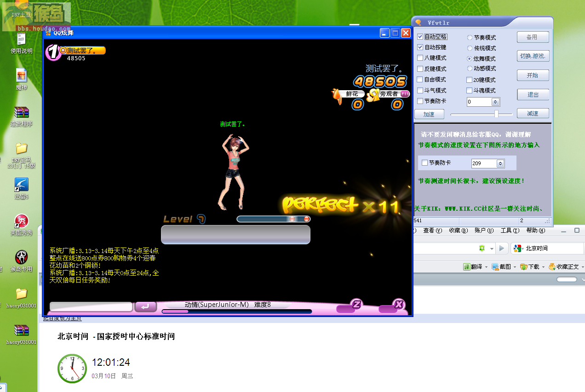Image resolution: width=585 pixels, height=392 pixels.
Task: Open the 翻译 dropdown arrow
Action: pos(487,267)
